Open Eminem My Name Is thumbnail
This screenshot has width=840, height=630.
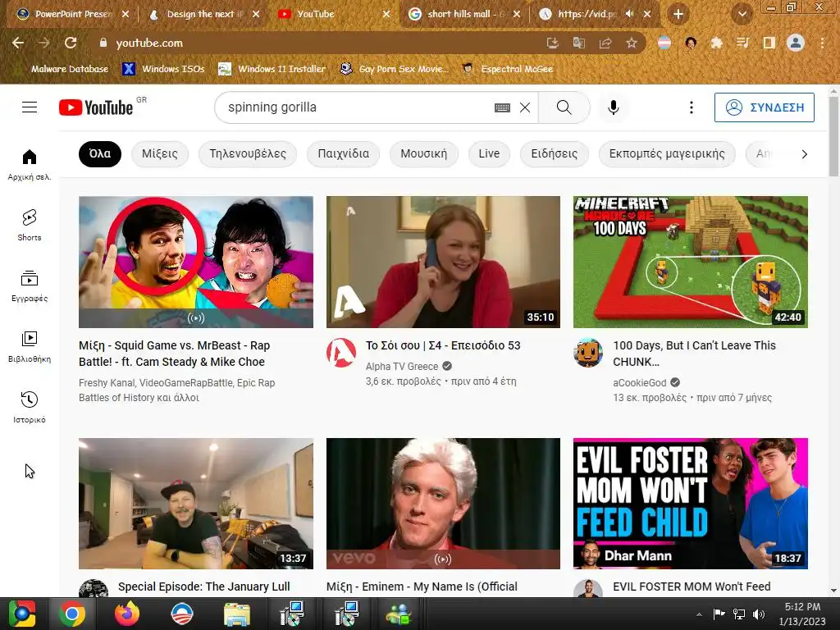click(x=443, y=504)
